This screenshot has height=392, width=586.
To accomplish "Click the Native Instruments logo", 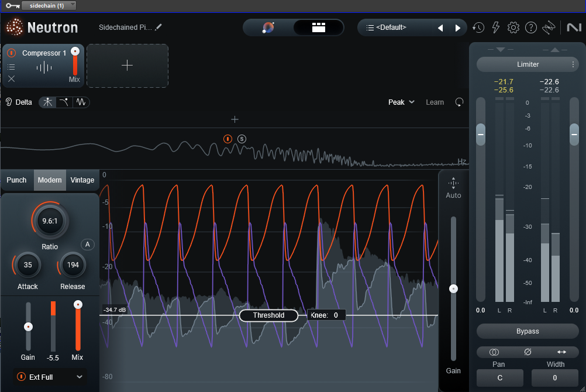I will point(574,27).
